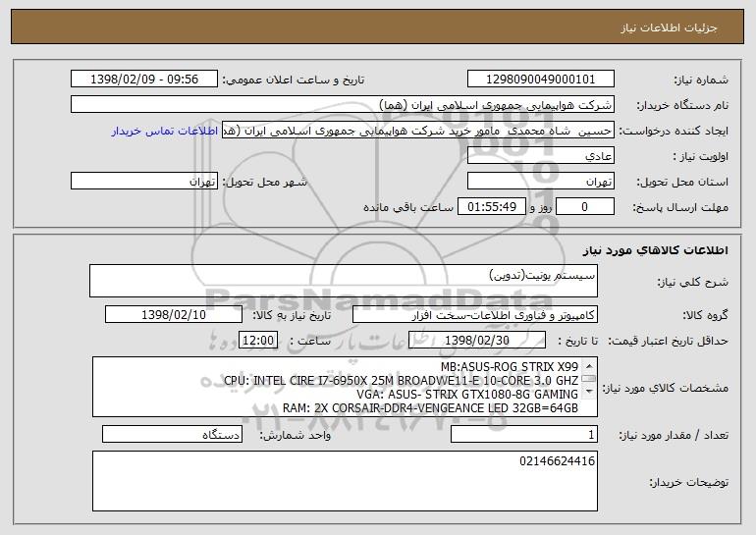Open the اطلاعات تماس خریدار link
Viewport: 756px width, 535px height.
pos(164,132)
